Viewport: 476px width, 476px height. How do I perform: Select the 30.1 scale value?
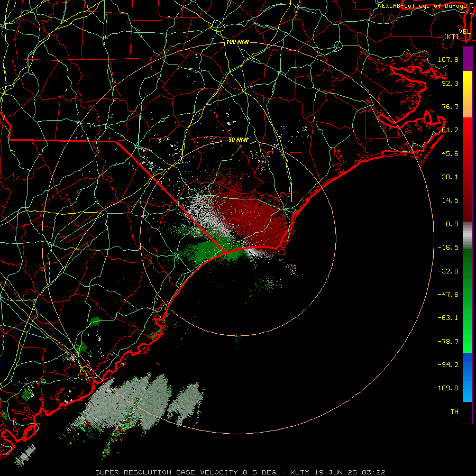pos(450,177)
